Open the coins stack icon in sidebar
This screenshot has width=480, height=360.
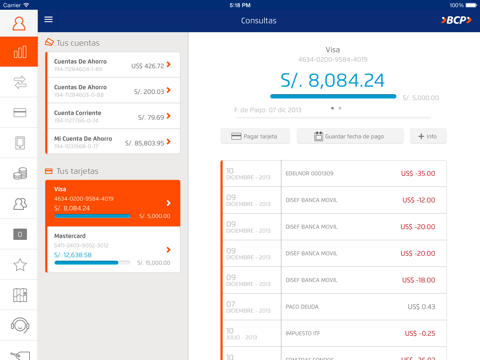click(20, 173)
